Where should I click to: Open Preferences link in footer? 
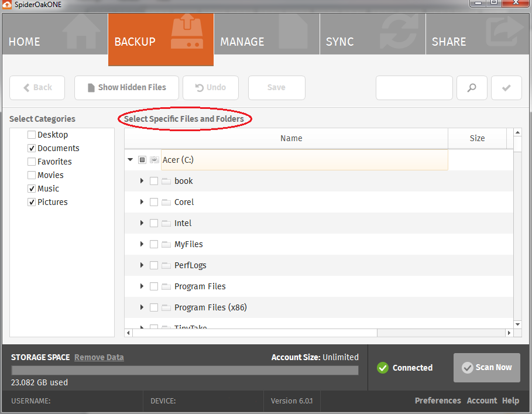click(x=438, y=401)
